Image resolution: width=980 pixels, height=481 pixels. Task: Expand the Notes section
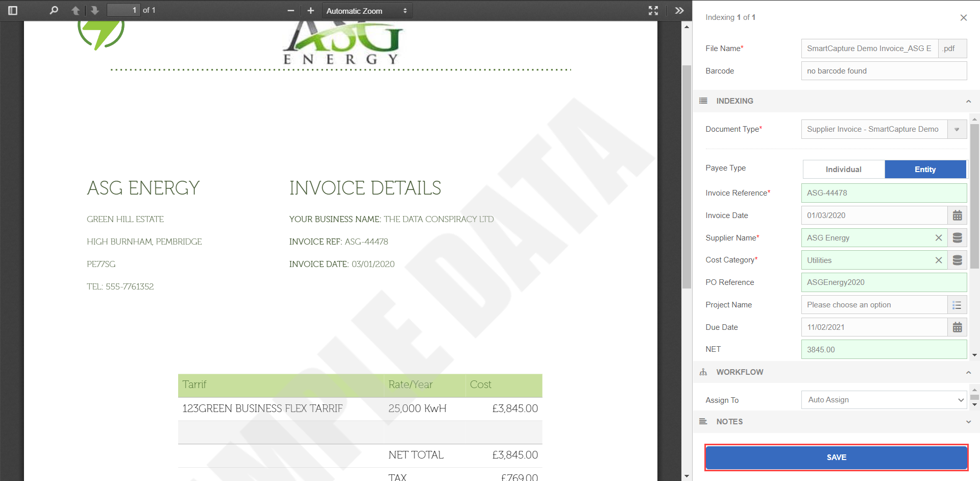click(x=968, y=422)
